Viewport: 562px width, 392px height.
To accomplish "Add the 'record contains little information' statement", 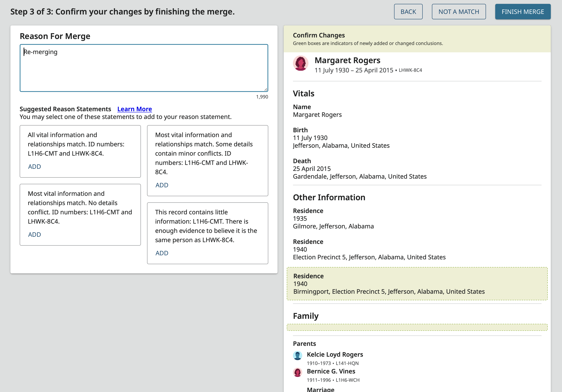I will 162,253.
